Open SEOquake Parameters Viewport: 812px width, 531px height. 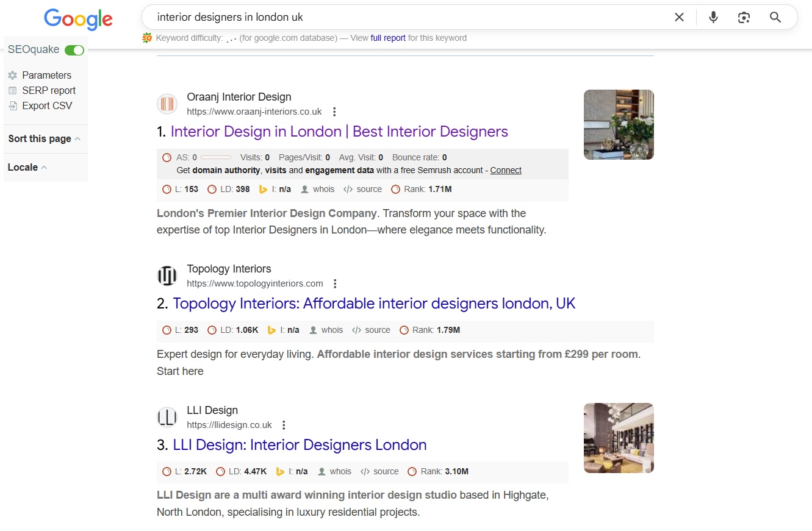tap(46, 76)
